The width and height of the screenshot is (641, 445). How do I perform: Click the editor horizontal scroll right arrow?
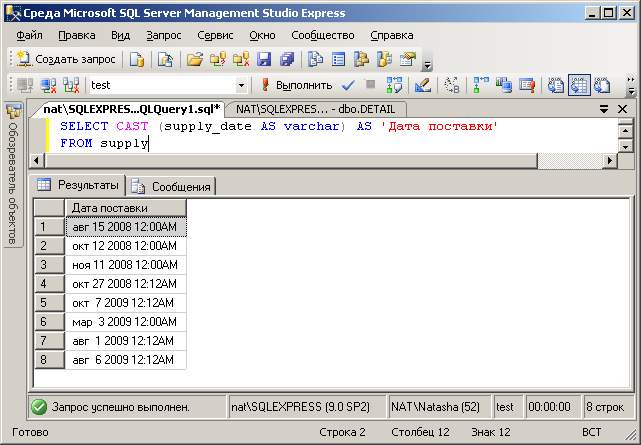[610, 161]
